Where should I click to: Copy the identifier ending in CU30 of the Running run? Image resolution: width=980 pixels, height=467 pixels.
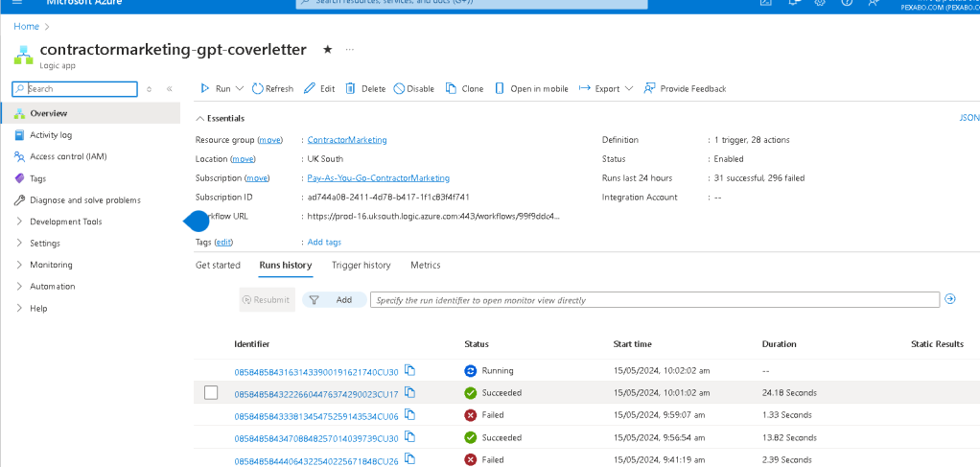pos(410,371)
